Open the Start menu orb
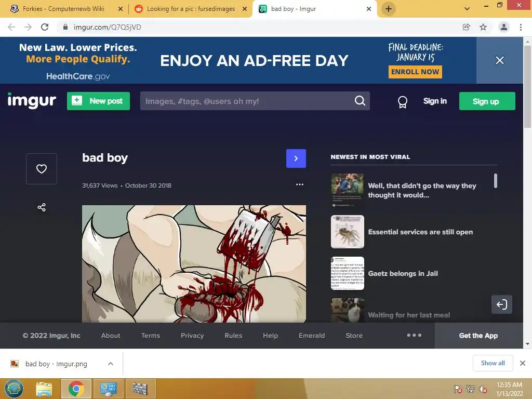Viewport: 532px width, 399px height. pos(14,389)
